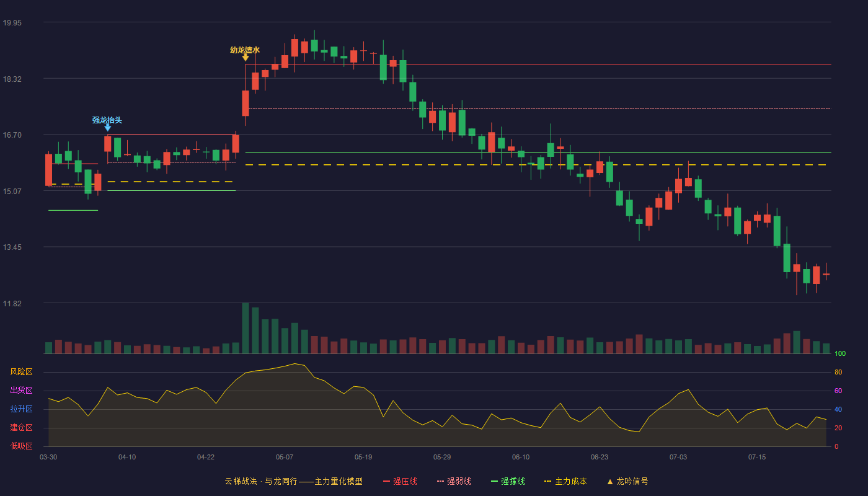Click the 04-22 date label
Screen dimensions: 868x496
(206, 457)
